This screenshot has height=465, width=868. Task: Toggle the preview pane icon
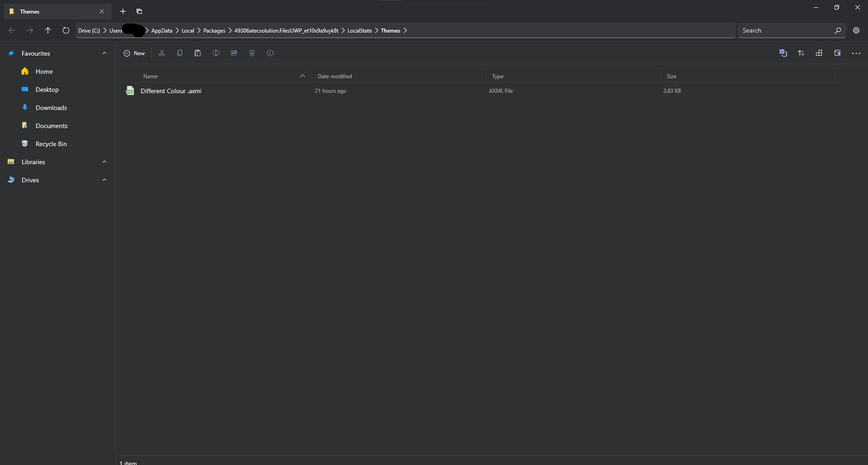(x=837, y=53)
